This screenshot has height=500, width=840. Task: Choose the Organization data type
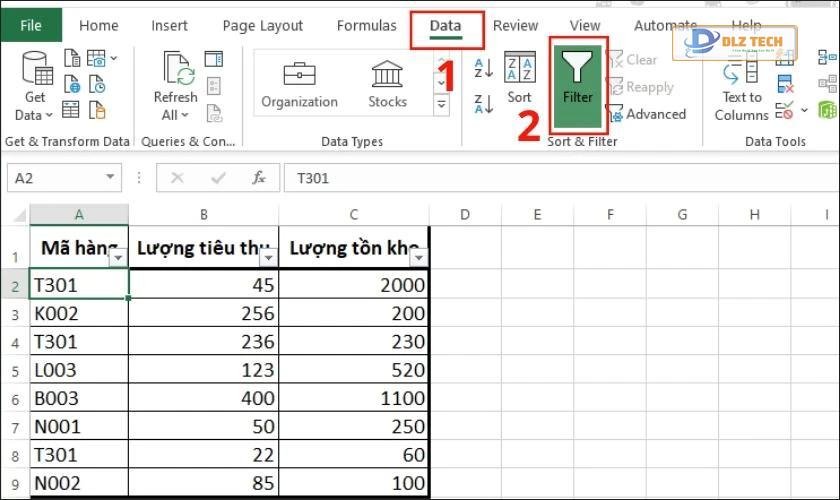click(x=299, y=85)
